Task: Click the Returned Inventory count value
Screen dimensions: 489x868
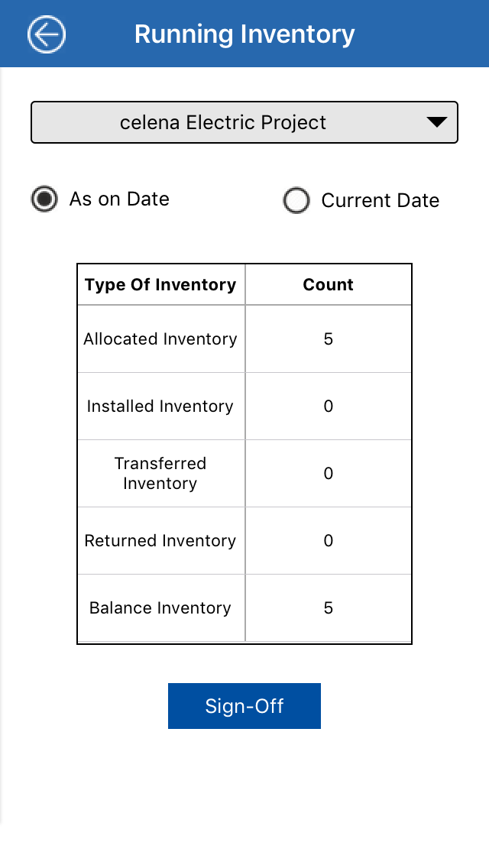Action: click(x=329, y=541)
